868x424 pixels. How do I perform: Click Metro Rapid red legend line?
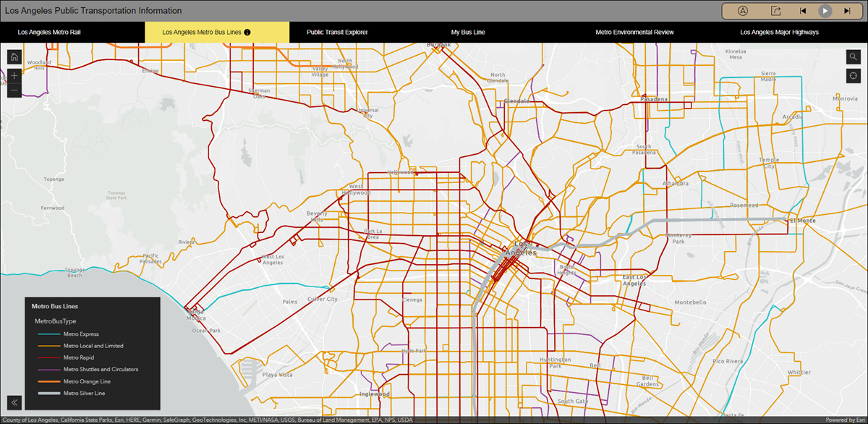coord(48,357)
